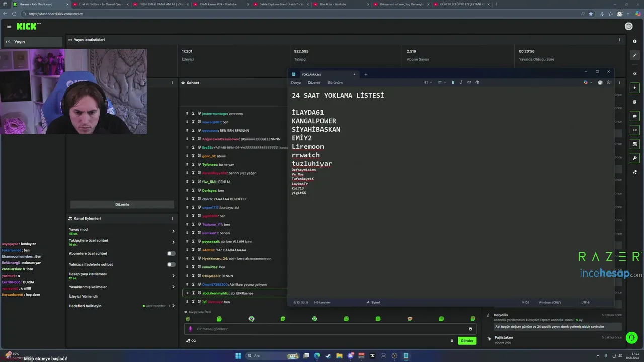Open Discord from the taskbar
The width and height of the screenshot is (644, 362).
[x=350, y=356]
